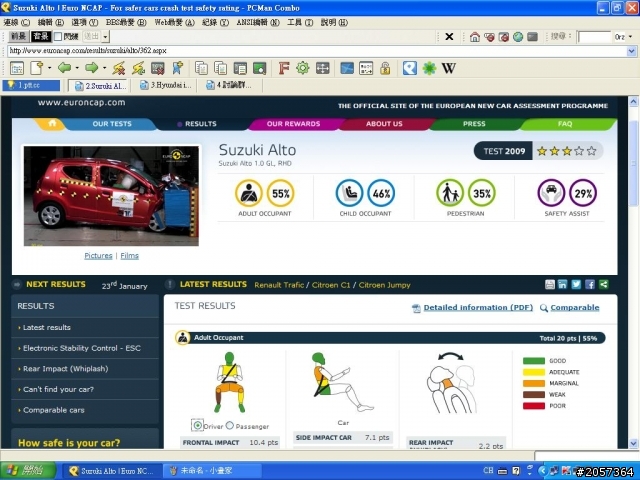Click the second lightning connect icon

click(x=138, y=68)
